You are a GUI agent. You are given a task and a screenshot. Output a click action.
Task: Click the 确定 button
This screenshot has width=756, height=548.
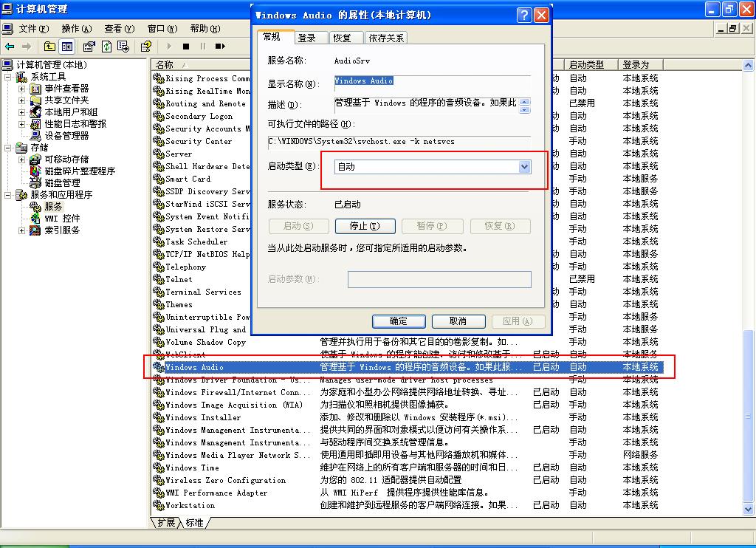398,321
